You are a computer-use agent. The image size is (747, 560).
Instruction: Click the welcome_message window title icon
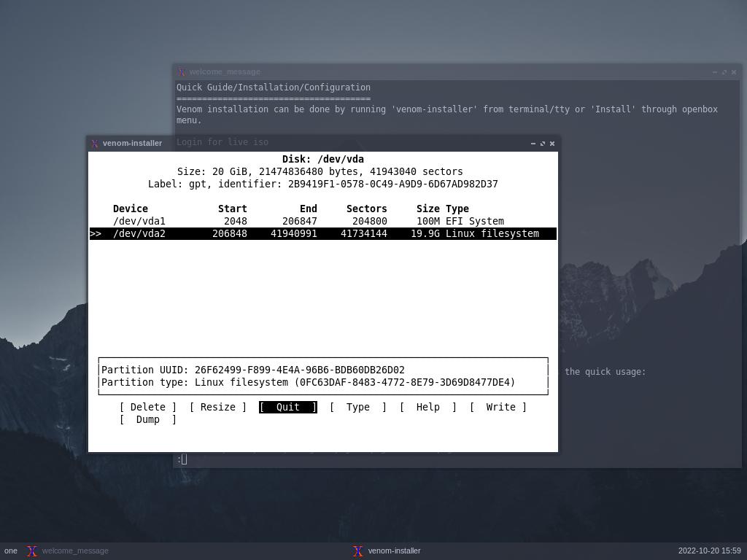pos(181,72)
